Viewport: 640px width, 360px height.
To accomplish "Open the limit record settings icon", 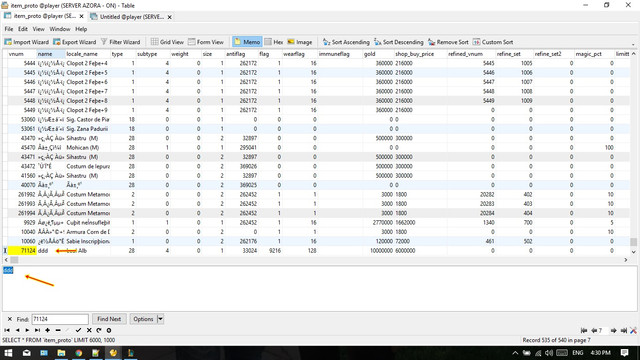I will (x=633, y=331).
